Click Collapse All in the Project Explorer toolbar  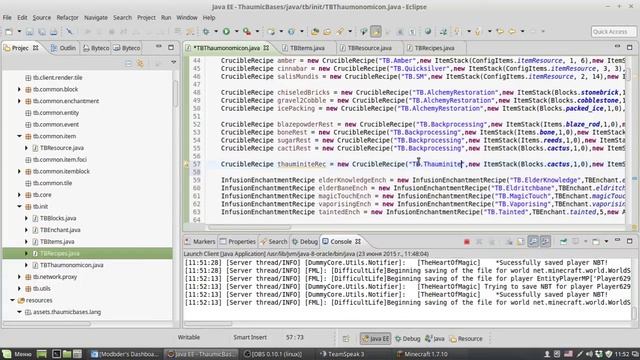(x=128, y=63)
